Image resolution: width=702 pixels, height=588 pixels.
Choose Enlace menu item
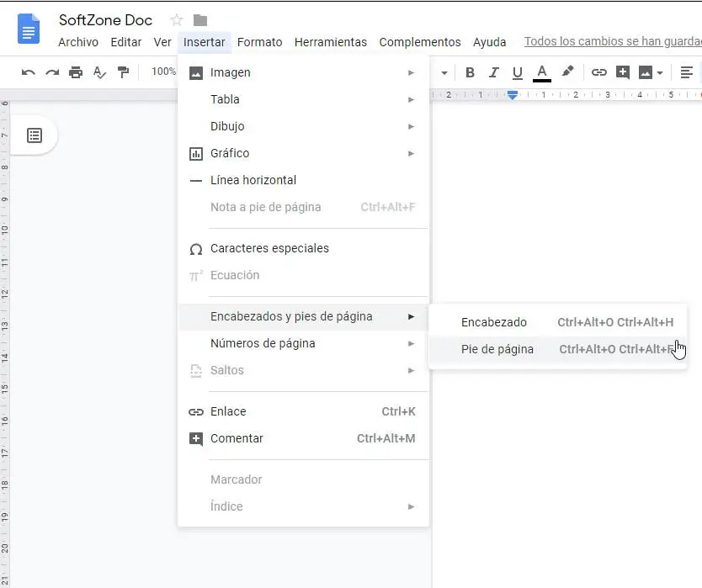[x=303, y=411]
